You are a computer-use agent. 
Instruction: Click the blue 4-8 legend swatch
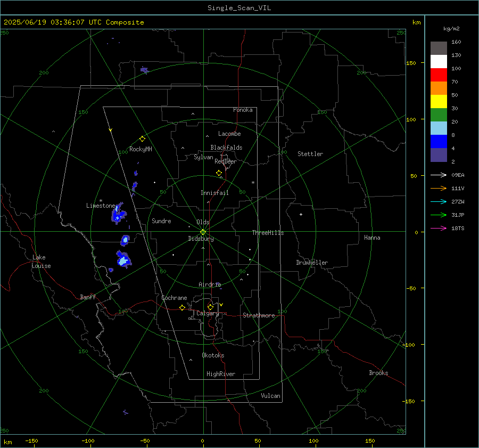439,142
